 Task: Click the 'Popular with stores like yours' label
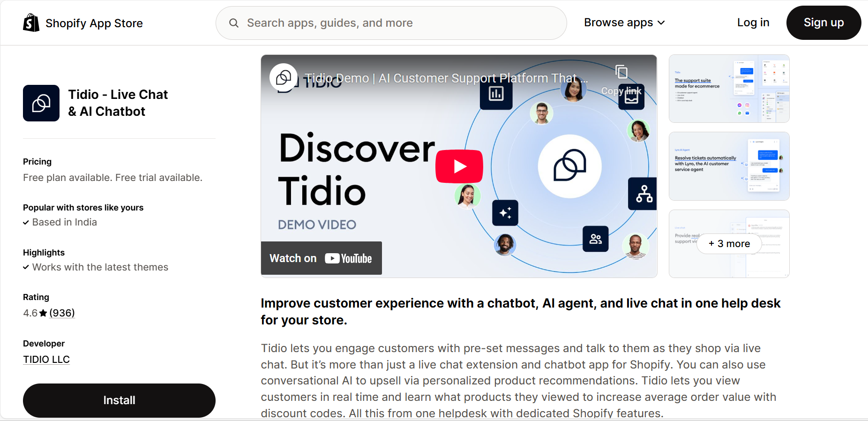(x=83, y=208)
